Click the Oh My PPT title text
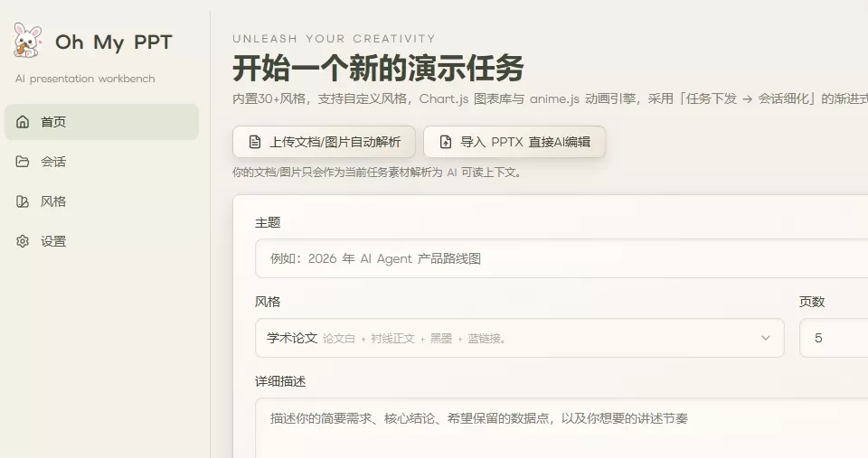The image size is (868, 458). pos(114,42)
